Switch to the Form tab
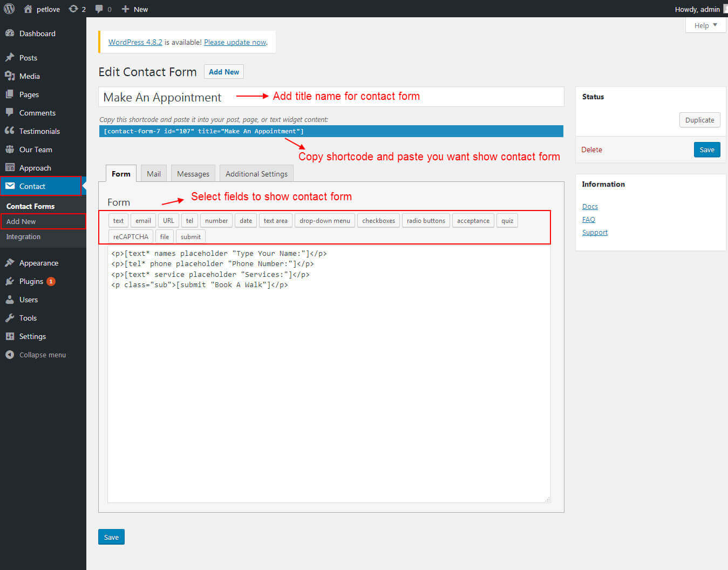Screen dimensions: 728x570 point(121,174)
